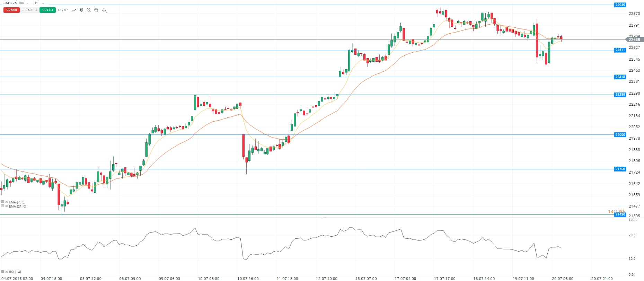Select the crosshair move tool
Image resolution: width=644 pixels, height=281 pixels.
[x=104, y=10]
